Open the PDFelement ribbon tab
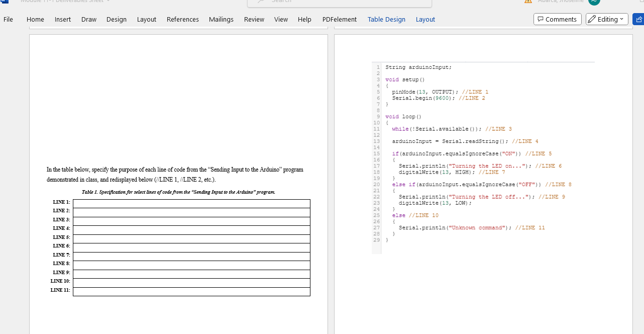The width and height of the screenshot is (644, 334). pos(340,19)
